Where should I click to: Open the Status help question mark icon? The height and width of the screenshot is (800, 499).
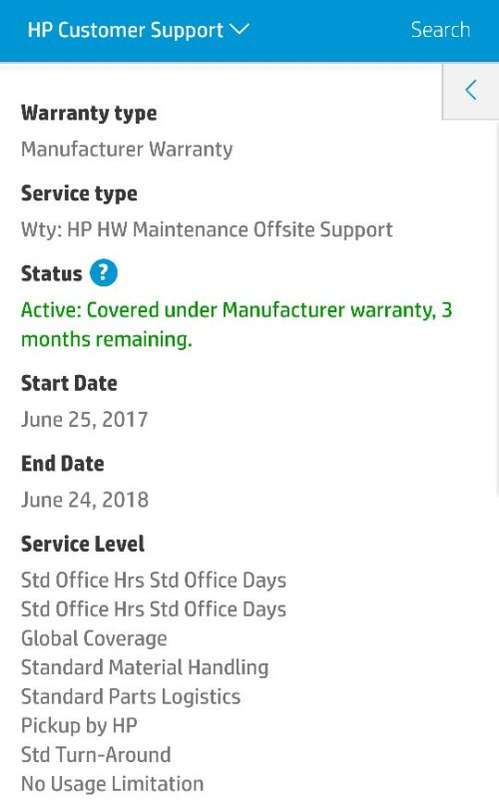pyautogui.click(x=104, y=273)
